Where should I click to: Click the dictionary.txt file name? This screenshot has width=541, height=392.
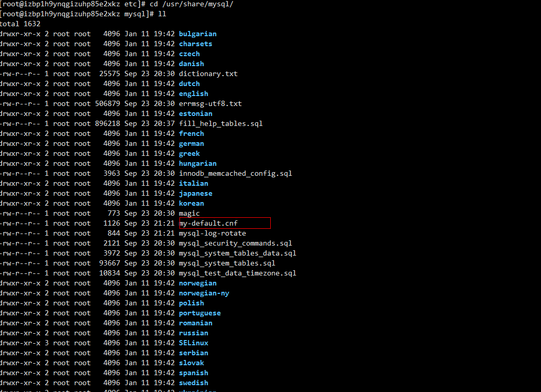click(x=208, y=74)
